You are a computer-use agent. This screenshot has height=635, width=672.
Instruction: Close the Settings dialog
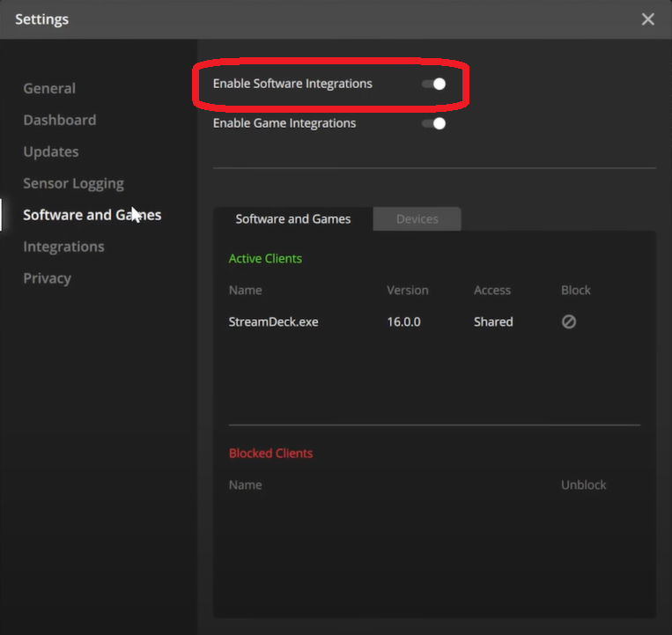pos(648,19)
